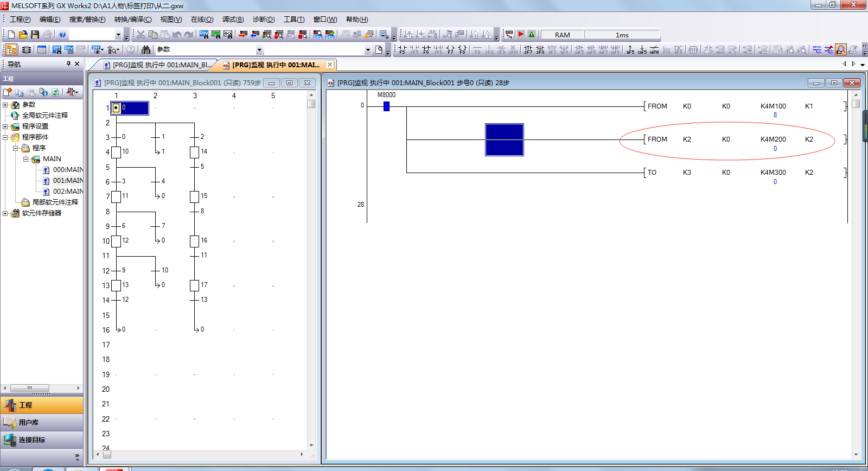Image resolution: width=868 pixels, height=471 pixels.
Task: Collapse the MAIN program tree node
Action: (x=25, y=159)
